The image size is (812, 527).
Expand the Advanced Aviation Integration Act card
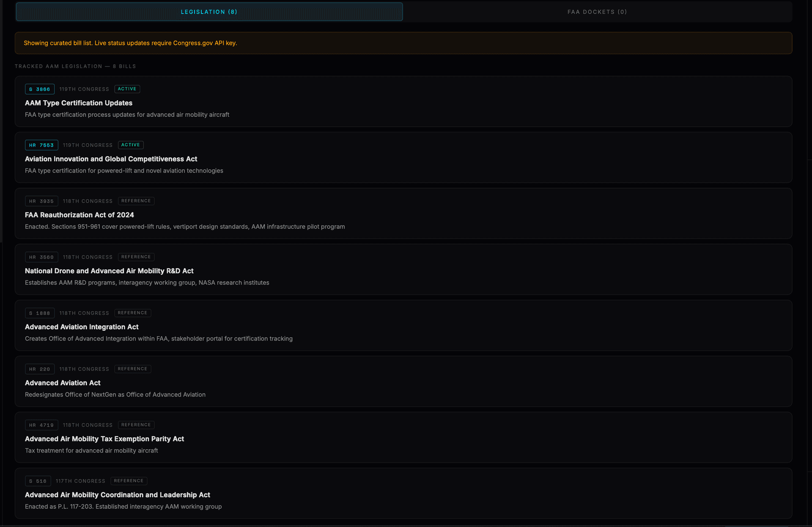pyautogui.click(x=82, y=327)
